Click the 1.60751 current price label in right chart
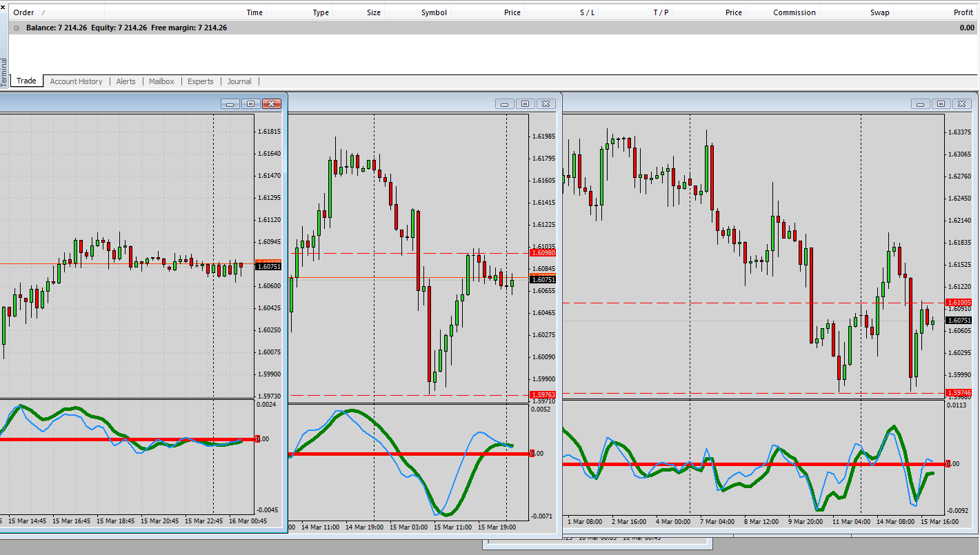The height and width of the screenshot is (555, 980). pyautogui.click(x=959, y=321)
